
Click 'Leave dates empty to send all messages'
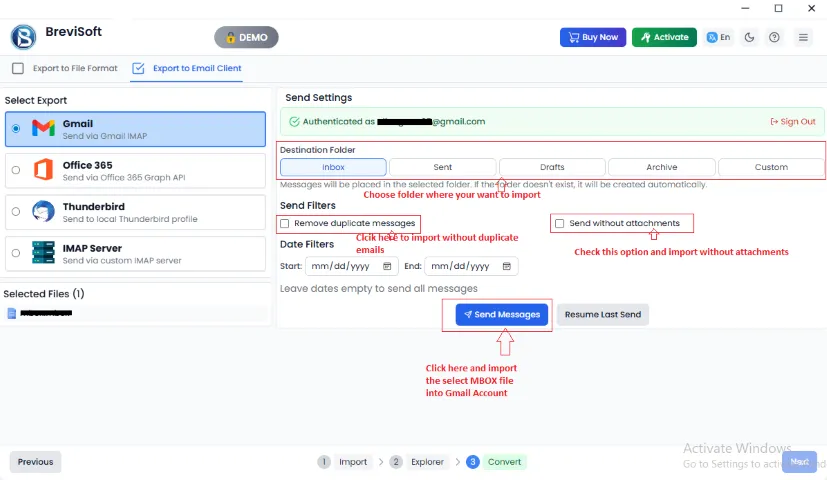[x=379, y=289]
